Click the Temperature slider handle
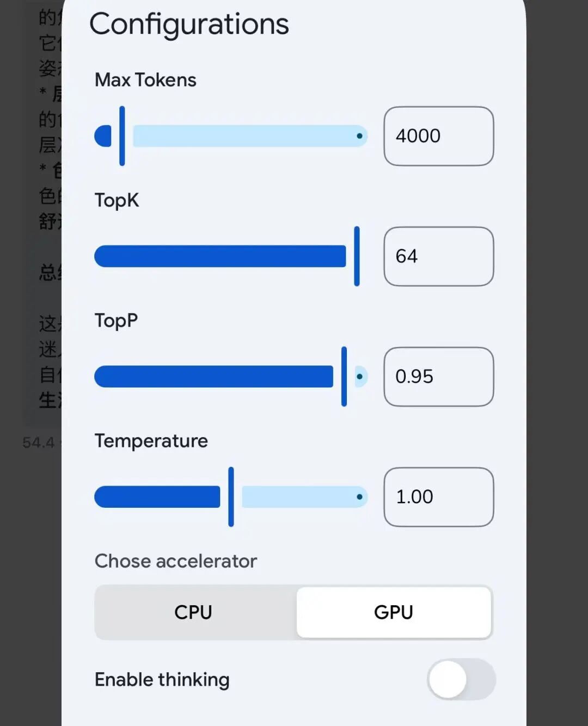The width and height of the screenshot is (588, 726). tap(231, 497)
